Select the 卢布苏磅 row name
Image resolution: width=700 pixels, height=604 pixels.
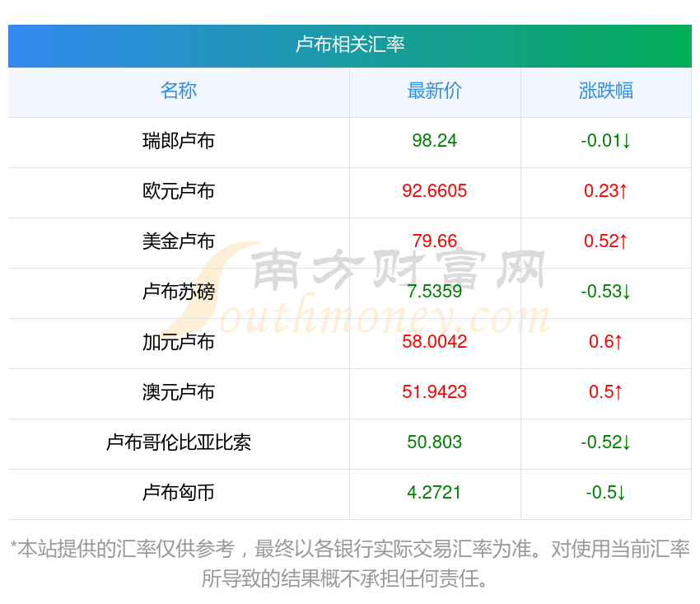coord(179,292)
